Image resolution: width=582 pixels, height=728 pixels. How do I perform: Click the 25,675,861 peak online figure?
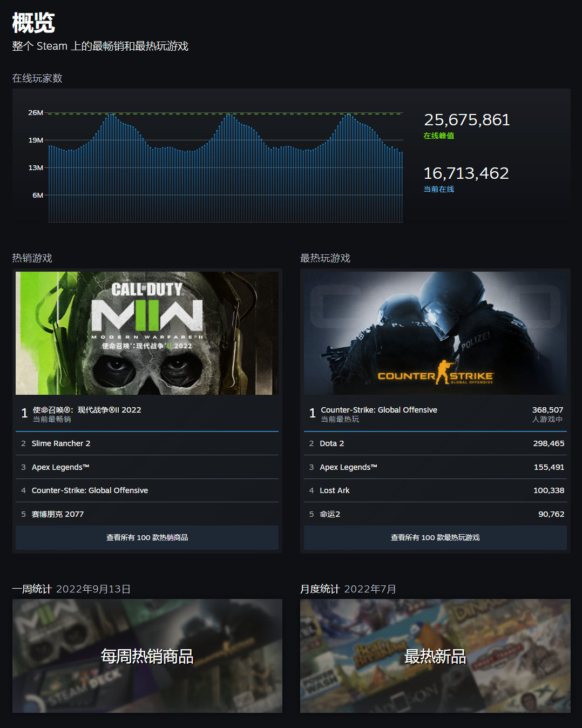coord(467,120)
